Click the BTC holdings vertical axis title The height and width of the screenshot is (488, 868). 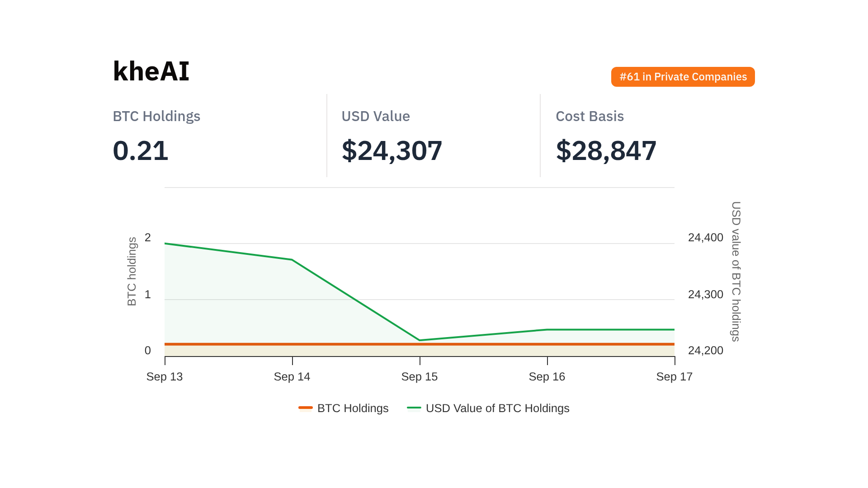pyautogui.click(x=132, y=271)
